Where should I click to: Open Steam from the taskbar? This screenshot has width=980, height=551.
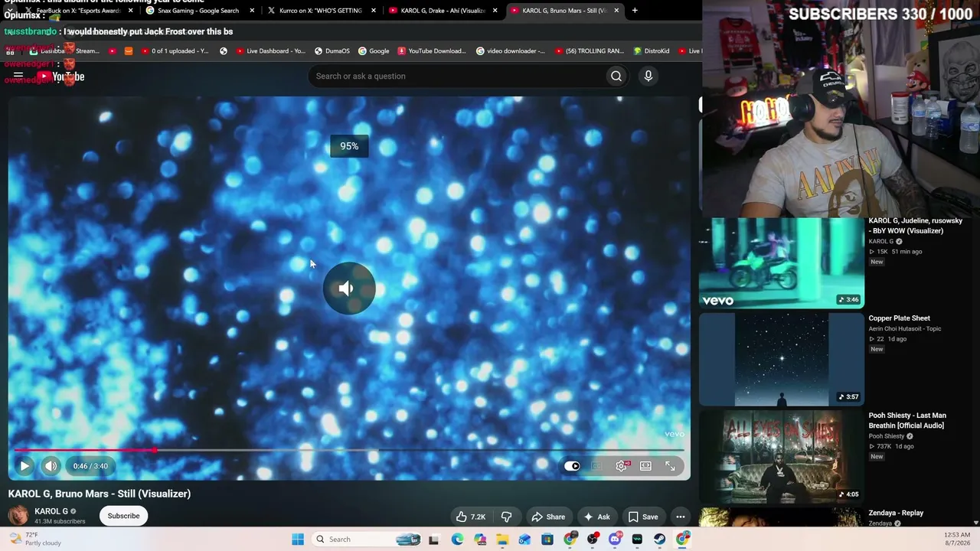point(659,540)
